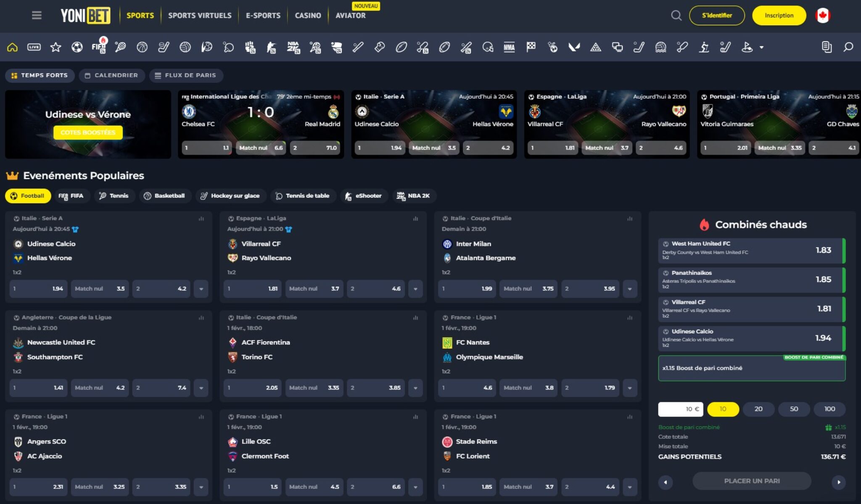861x504 pixels.
Task: Select the ice hockey icon in sports bar
Action: pos(164,47)
